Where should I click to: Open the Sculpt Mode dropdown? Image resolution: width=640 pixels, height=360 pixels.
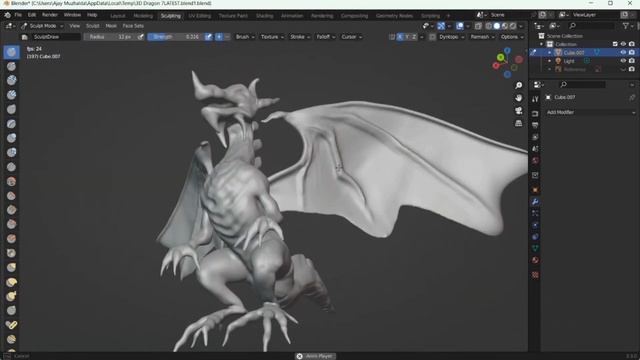[x=42, y=26]
